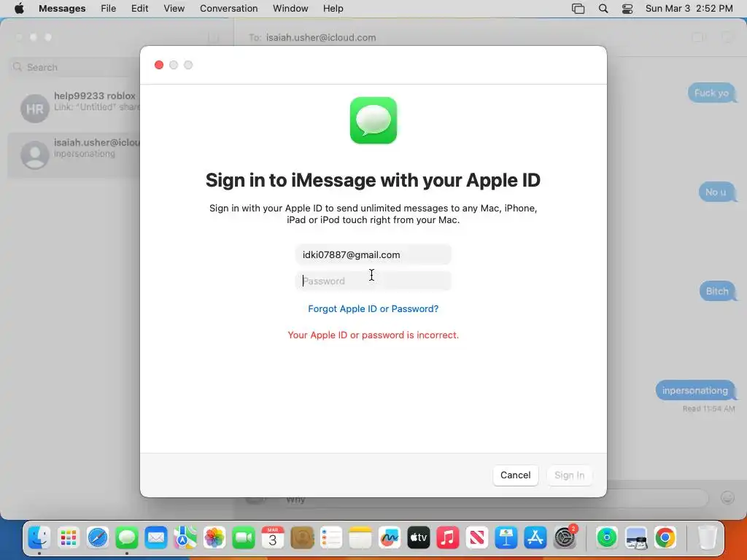Open Finder from the dock
Viewport: 747px width, 560px height.
39,538
